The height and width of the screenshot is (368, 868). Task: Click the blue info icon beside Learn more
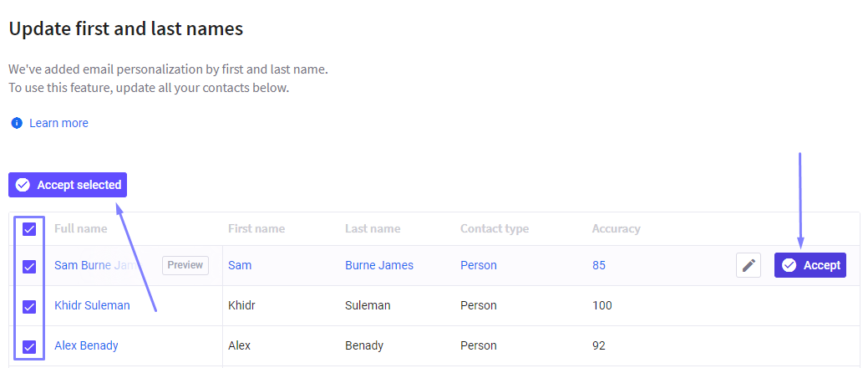tap(17, 122)
